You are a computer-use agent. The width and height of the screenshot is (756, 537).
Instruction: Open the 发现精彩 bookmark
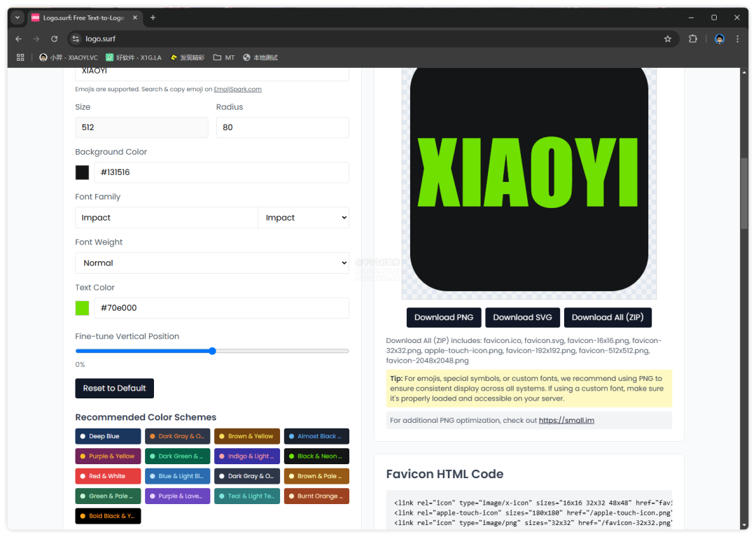(188, 57)
